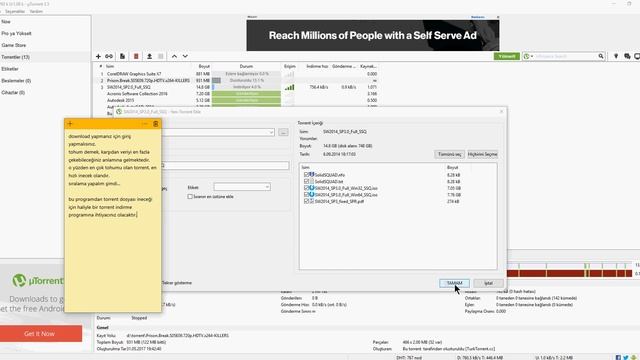Viewport: 640px width, 360px height.
Task: Sort dialog file list by the İsim header
Action: point(305,167)
